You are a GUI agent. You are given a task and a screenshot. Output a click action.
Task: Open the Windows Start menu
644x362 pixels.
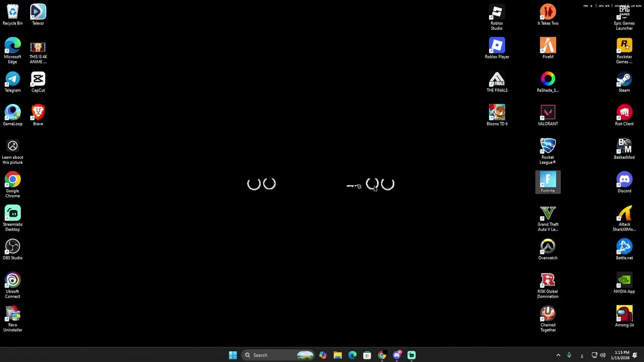click(232, 355)
